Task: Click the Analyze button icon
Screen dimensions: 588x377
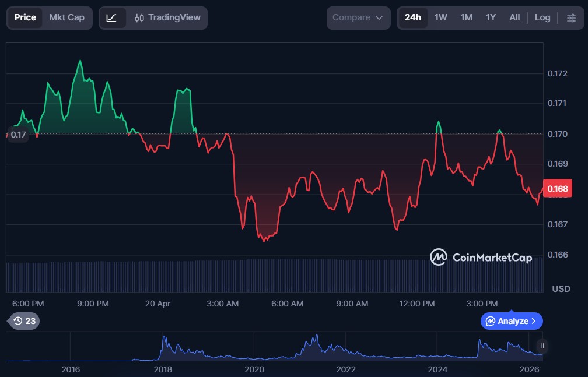Action: tap(491, 321)
